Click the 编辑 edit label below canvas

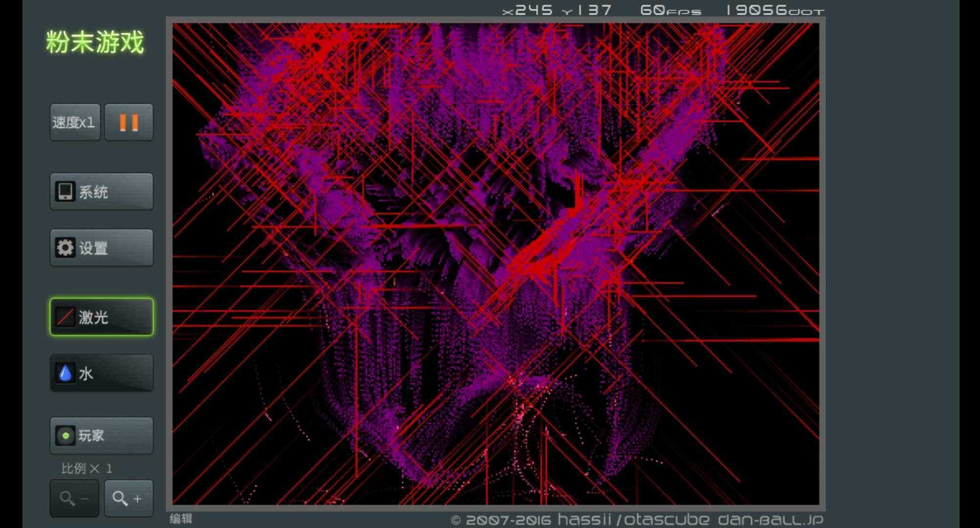pos(181,519)
